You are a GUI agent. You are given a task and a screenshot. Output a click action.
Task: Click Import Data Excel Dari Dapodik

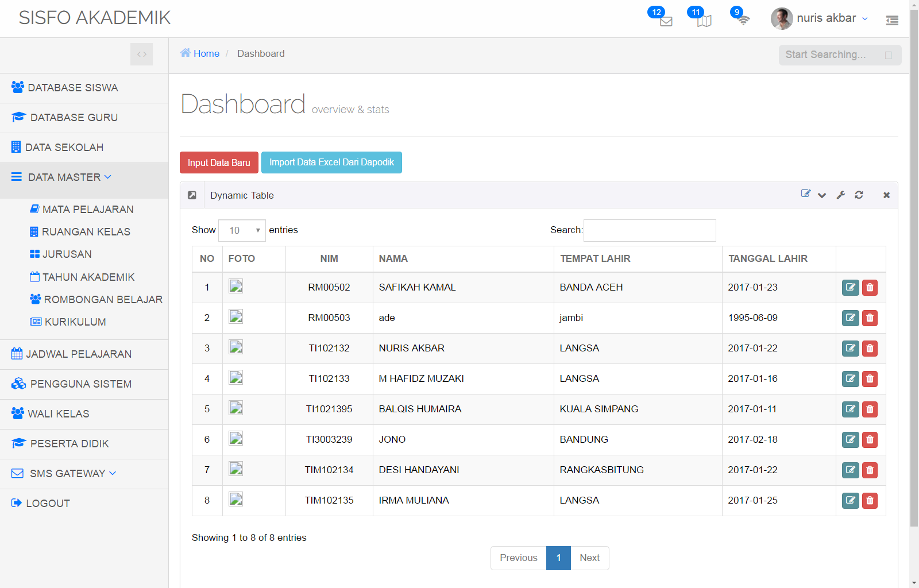pos(331,163)
